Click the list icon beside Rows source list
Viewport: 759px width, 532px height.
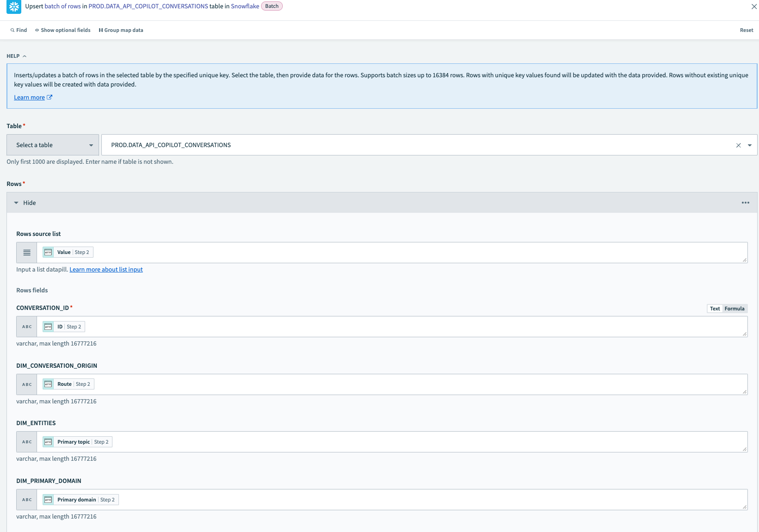(27, 253)
